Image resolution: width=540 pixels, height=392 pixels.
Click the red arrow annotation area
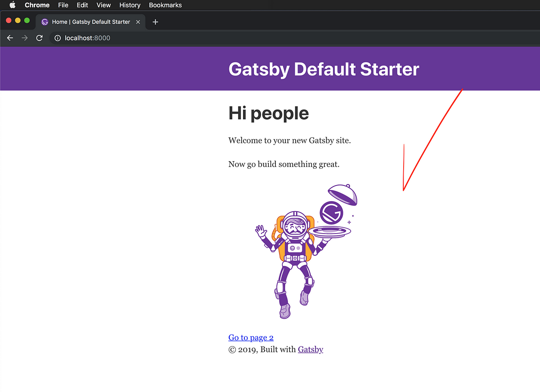pos(432,140)
